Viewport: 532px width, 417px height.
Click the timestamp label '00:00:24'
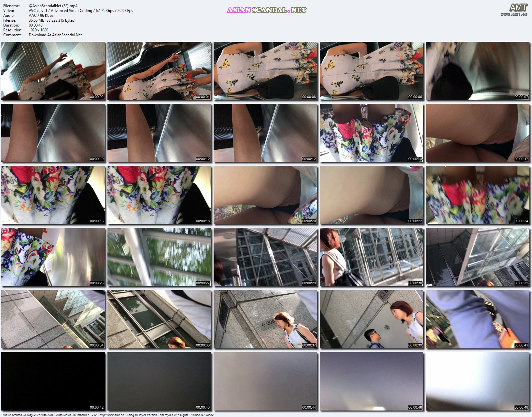521,221
